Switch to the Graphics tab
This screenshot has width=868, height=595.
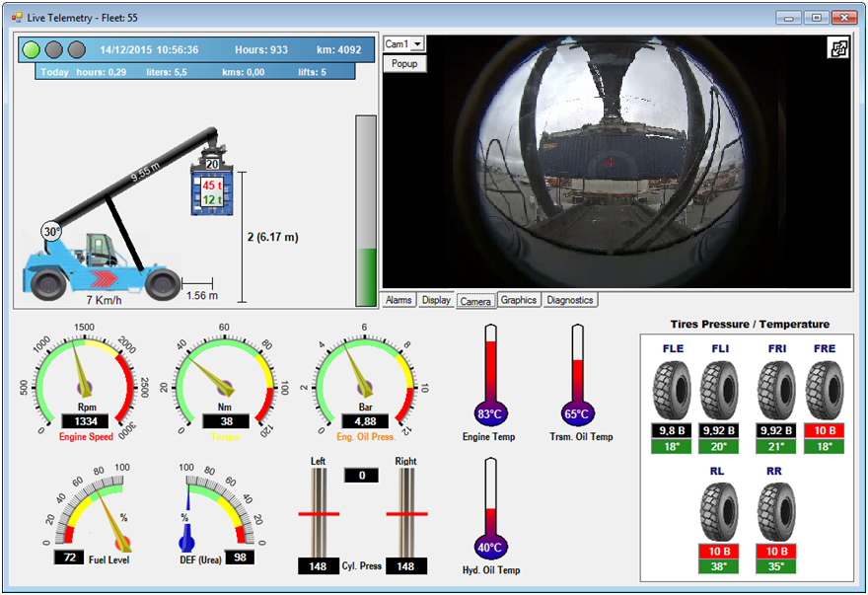click(518, 300)
